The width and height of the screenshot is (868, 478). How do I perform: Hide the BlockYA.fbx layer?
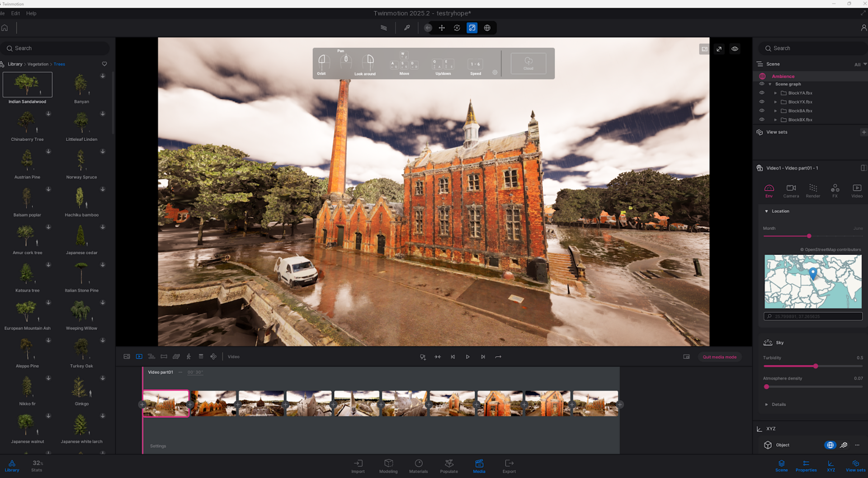click(762, 93)
